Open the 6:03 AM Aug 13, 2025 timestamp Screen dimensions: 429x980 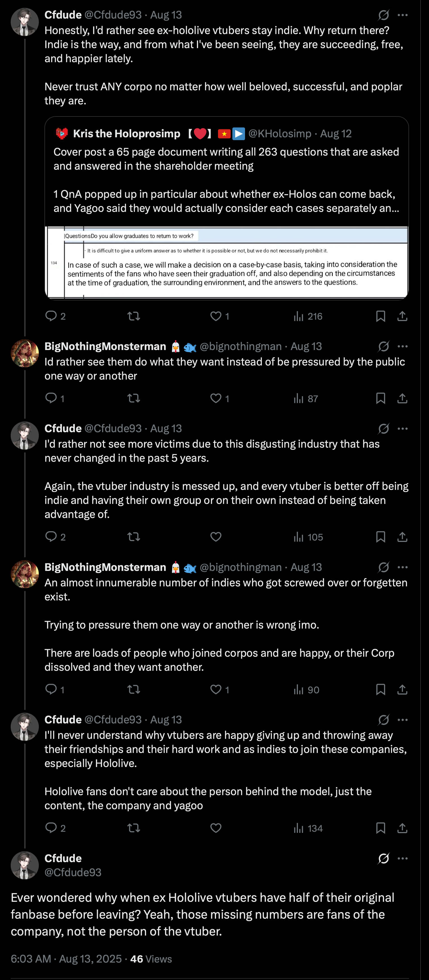pos(66,959)
